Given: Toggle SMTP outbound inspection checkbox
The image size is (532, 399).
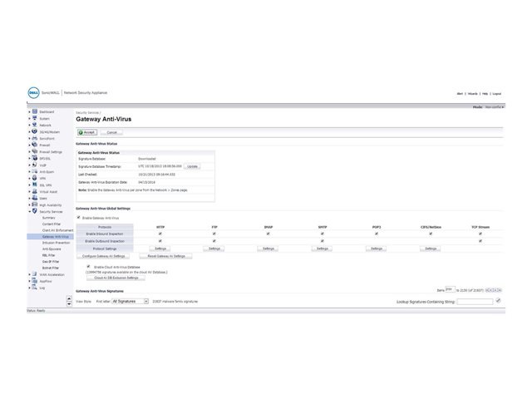Looking at the screenshot, I should 323,241.
